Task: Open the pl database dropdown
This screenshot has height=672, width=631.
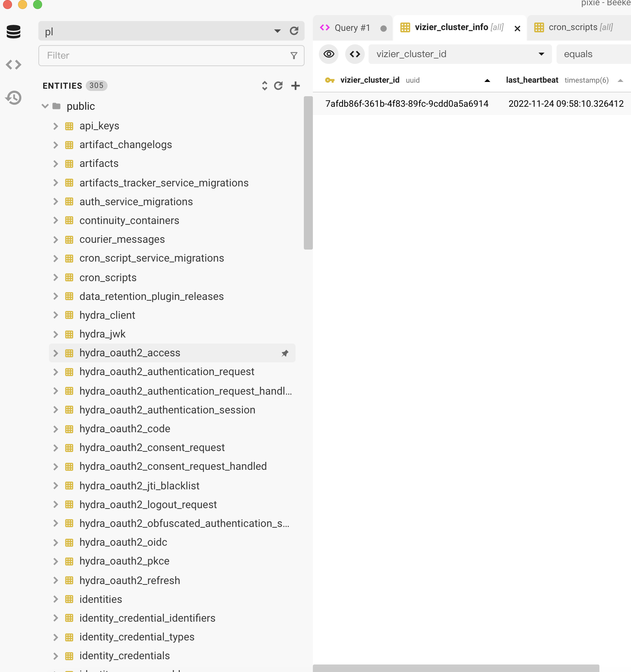Action: [x=278, y=31]
